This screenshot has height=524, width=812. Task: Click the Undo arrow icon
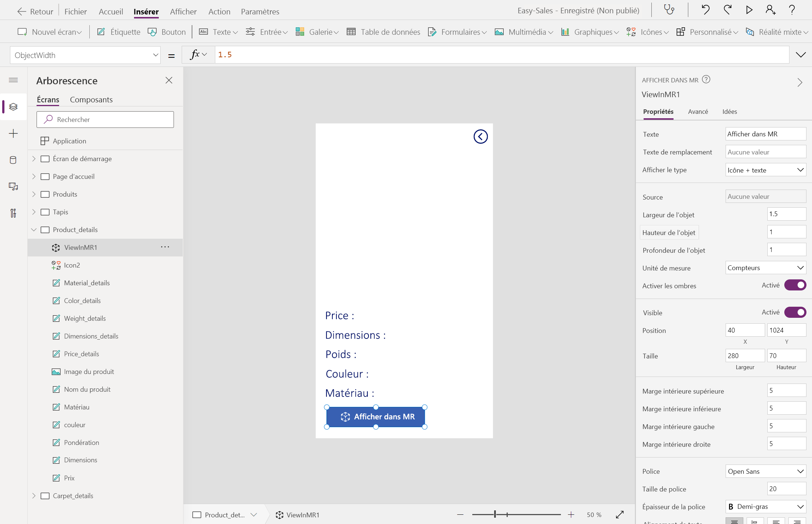[705, 10]
